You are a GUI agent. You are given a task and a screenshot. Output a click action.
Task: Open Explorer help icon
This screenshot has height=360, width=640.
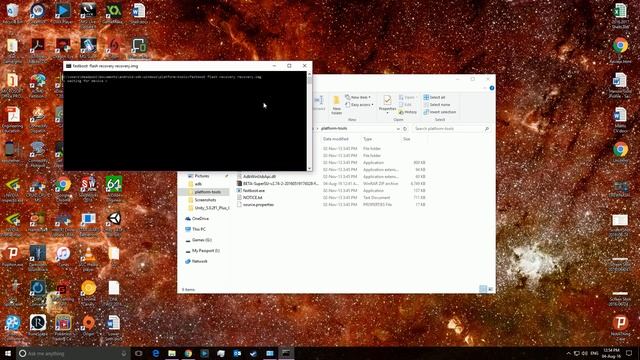492,88
